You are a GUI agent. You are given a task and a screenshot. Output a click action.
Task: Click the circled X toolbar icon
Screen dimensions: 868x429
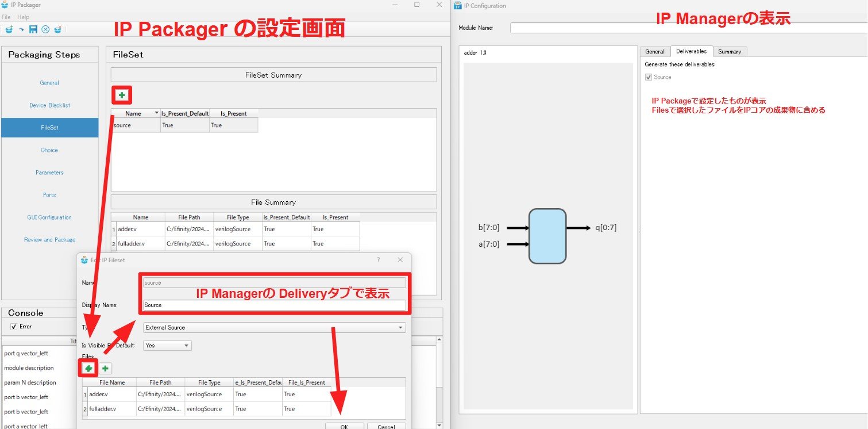click(45, 29)
